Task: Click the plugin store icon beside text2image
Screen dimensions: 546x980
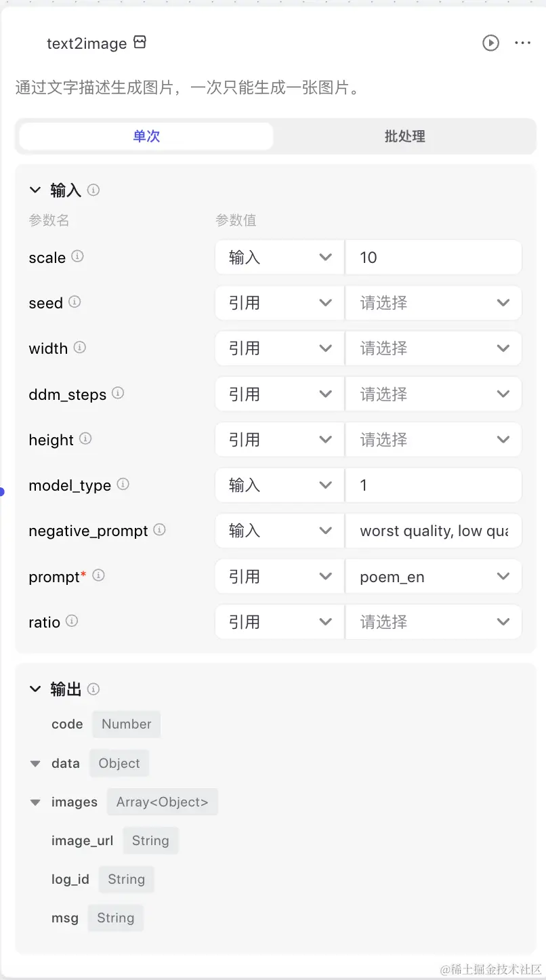Action: tap(140, 43)
